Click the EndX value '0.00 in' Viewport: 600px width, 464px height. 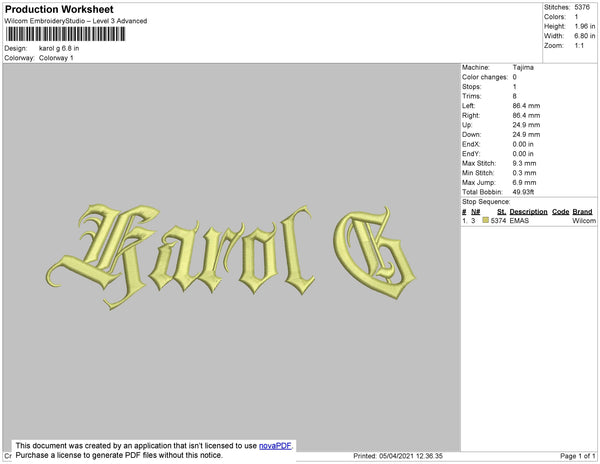[x=523, y=144]
